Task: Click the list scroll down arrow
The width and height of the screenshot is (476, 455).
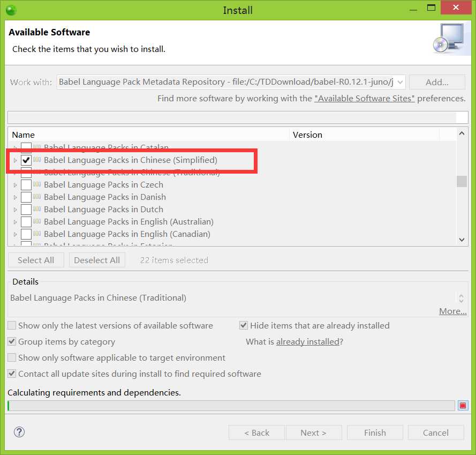Action: pos(462,240)
